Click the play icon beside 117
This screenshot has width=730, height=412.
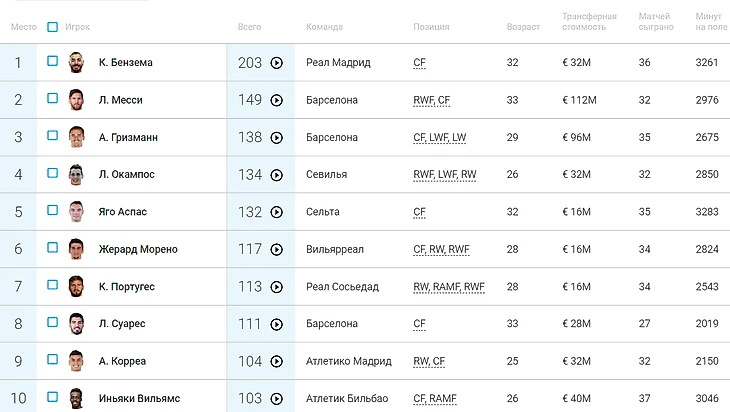[276, 249]
